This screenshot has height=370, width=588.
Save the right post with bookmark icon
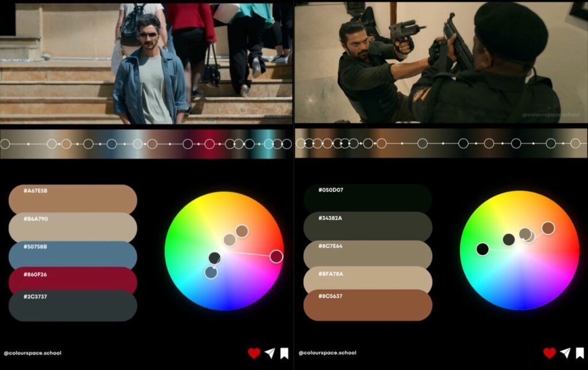579,353
